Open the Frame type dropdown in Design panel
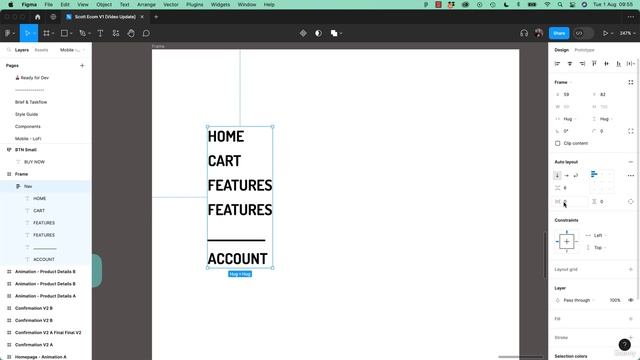640x360 pixels. (563, 82)
